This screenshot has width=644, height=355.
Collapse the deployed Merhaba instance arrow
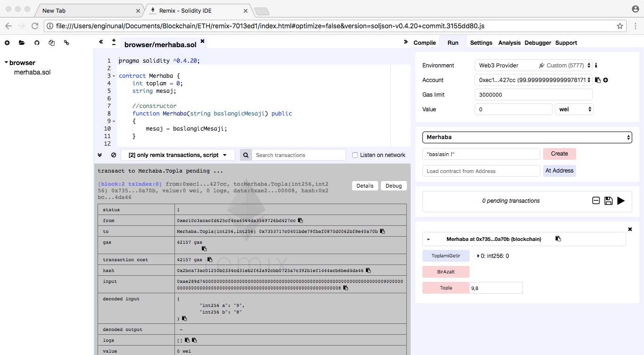pos(429,239)
